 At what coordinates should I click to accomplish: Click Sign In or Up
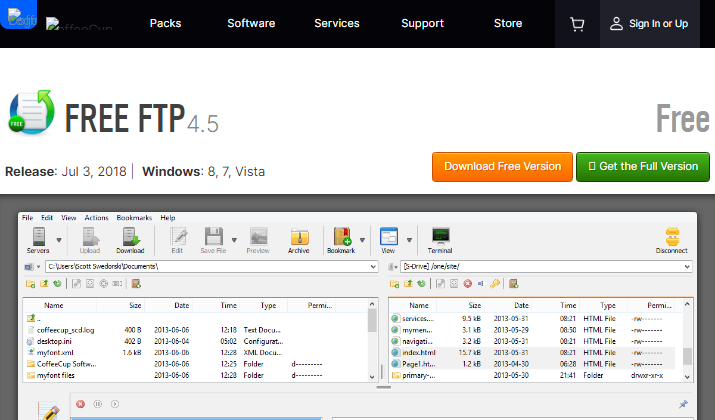(x=649, y=24)
